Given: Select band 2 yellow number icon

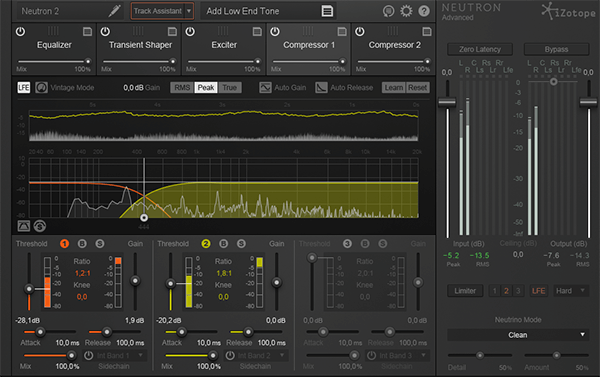Looking at the screenshot, I should [x=206, y=244].
